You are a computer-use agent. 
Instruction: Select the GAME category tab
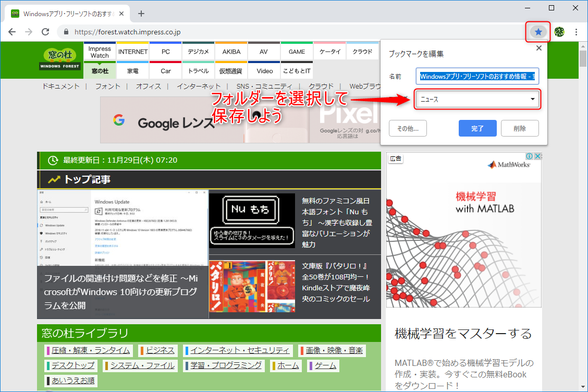pos(296,51)
